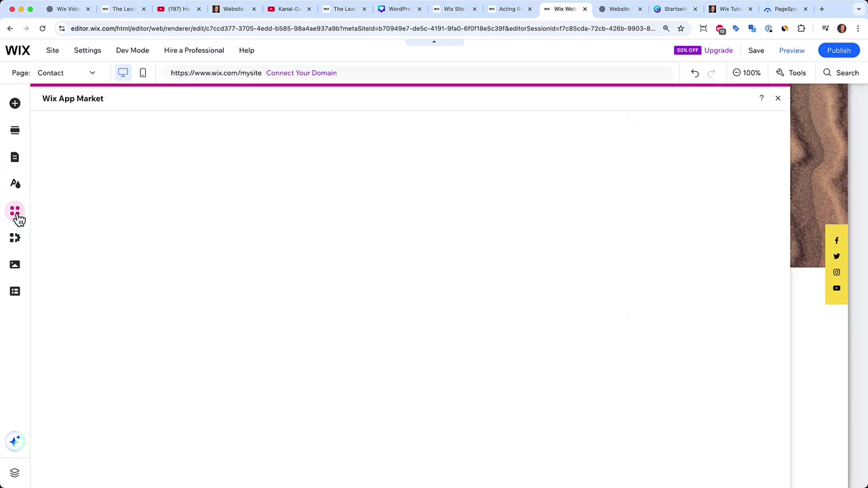The height and width of the screenshot is (488, 868).
Task: Open the 100% zoom control
Action: [747, 73]
